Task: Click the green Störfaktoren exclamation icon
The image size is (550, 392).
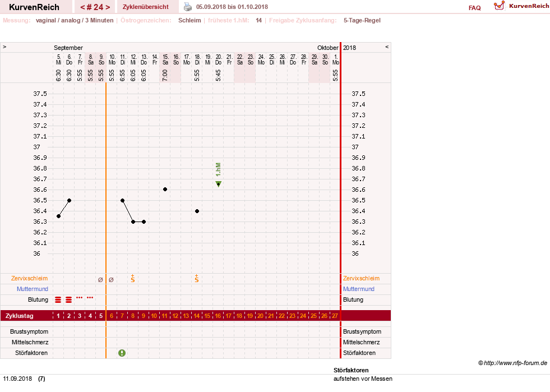Action: tap(122, 353)
